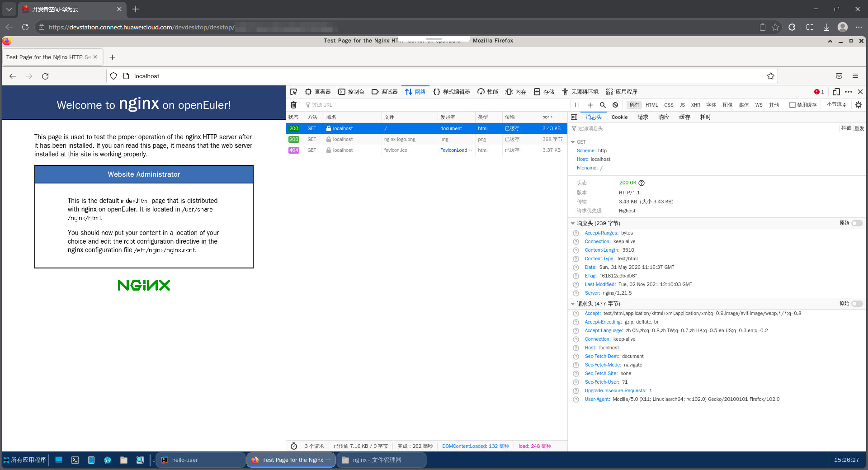This screenshot has height=470, width=868.
Task: Collapse the GET summary section
Action: [x=573, y=142]
